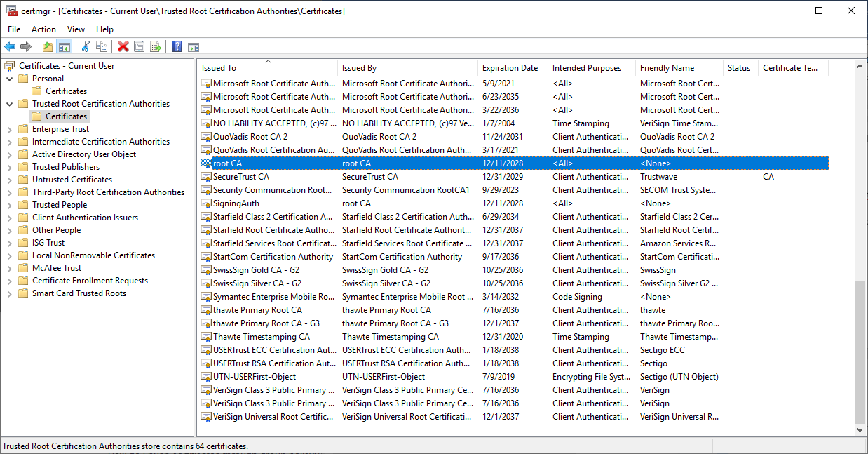Image resolution: width=868 pixels, height=454 pixels.
Task: Open Properties via toolbar icon
Action: 140,47
